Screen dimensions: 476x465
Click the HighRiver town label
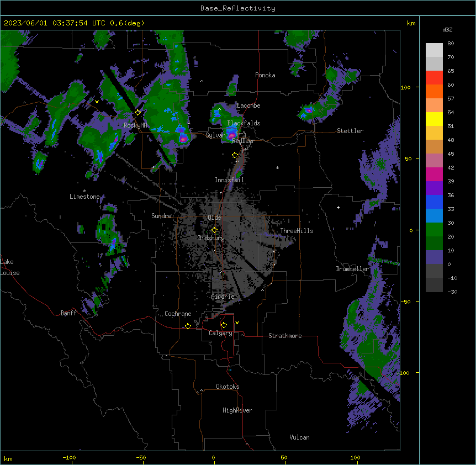coord(237,410)
